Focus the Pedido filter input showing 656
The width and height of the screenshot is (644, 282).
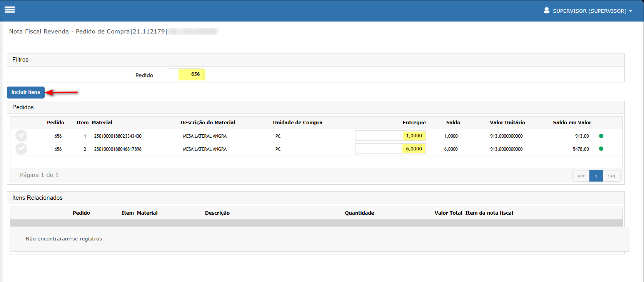(185, 74)
